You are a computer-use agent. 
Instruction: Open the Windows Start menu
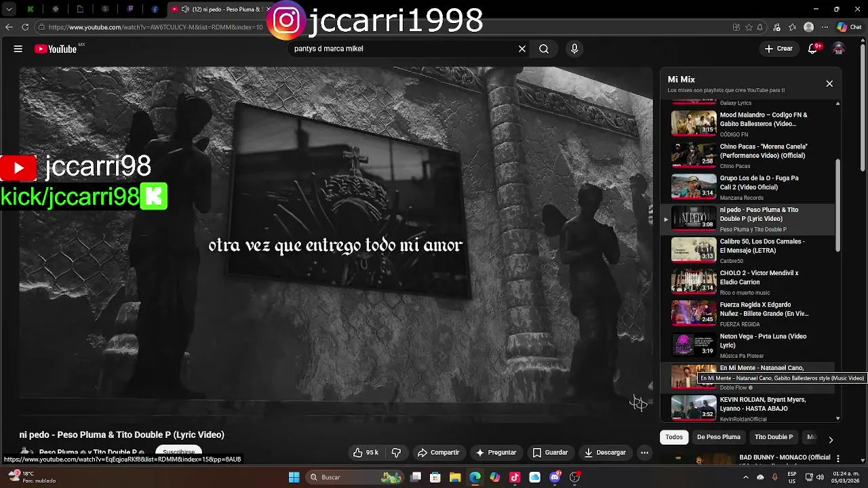pyautogui.click(x=294, y=477)
